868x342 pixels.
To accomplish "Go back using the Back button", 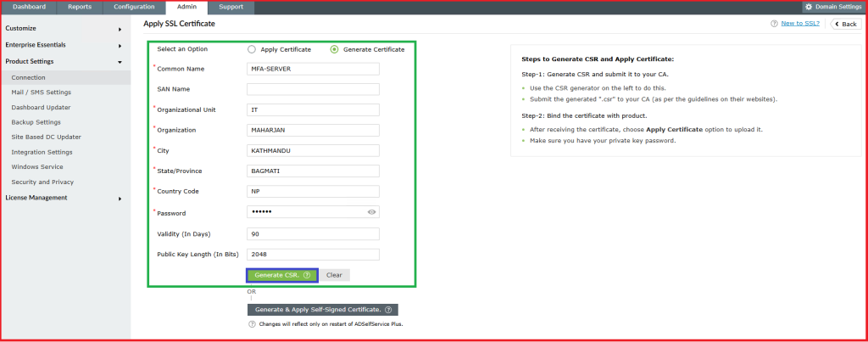I will [x=845, y=24].
